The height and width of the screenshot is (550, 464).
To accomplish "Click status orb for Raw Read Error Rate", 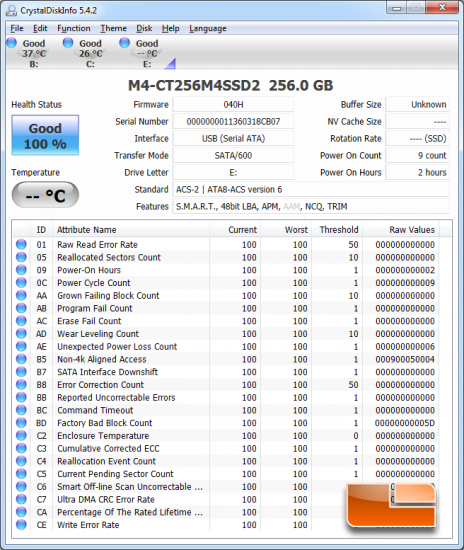I will coord(21,244).
